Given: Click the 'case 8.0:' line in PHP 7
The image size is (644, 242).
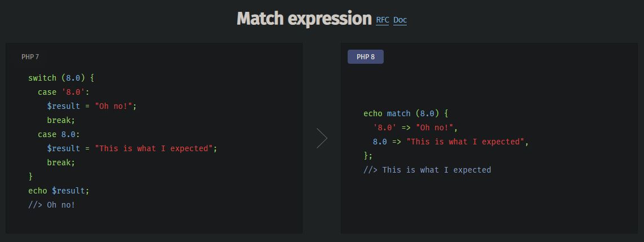Looking at the screenshot, I should [59, 134].
